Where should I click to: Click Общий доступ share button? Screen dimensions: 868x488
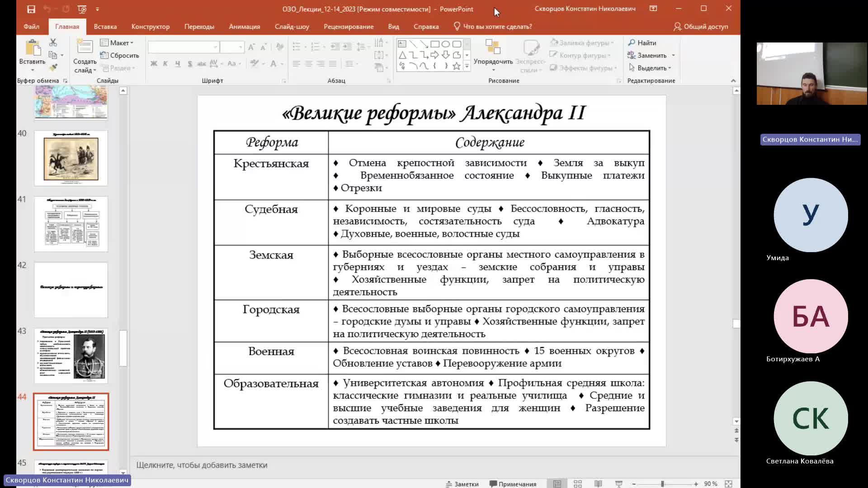[701, 27]
